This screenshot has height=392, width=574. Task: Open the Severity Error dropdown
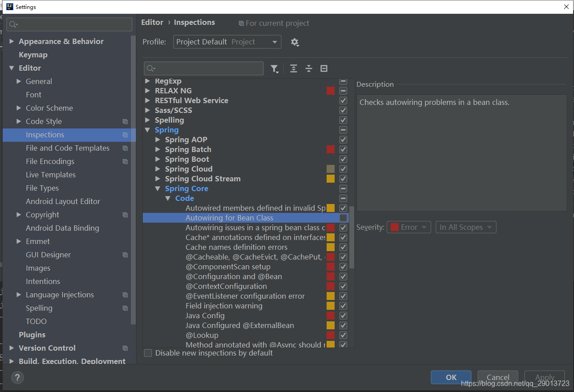[x=409, y=227]
